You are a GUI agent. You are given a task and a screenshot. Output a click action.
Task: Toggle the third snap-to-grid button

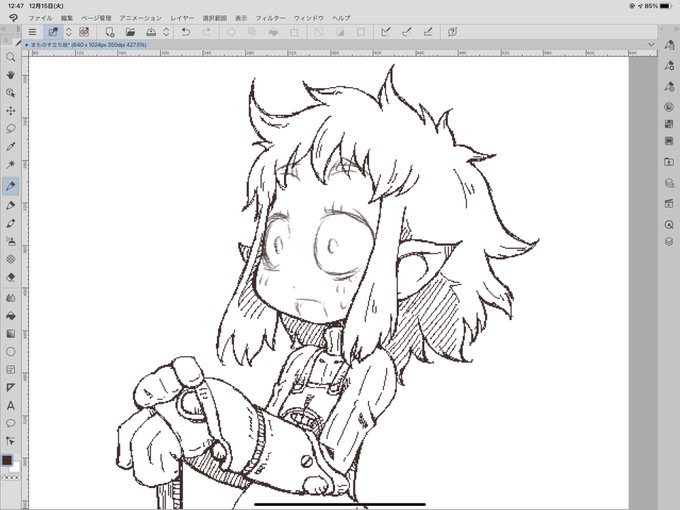point(428,32)
